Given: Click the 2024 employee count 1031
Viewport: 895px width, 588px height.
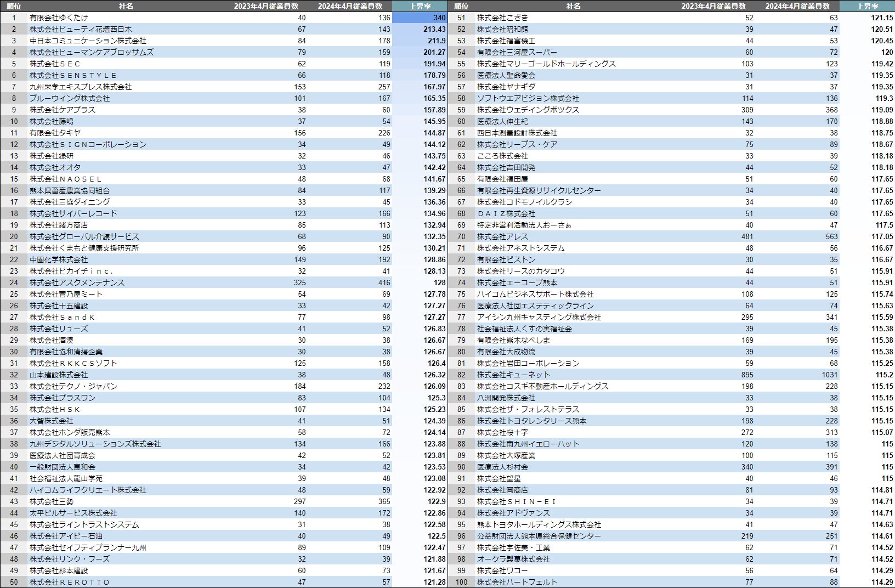Looking at the screenshot, I should pos(829,375).
